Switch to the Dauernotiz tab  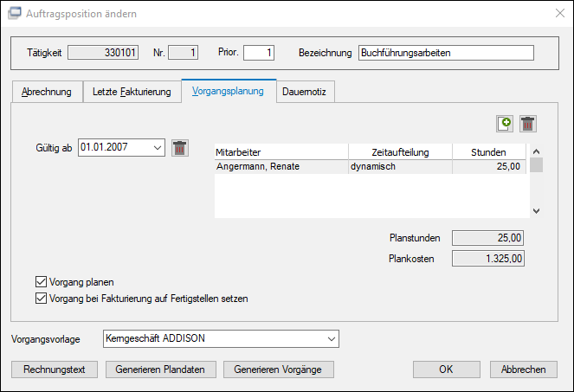click(304, 92)
